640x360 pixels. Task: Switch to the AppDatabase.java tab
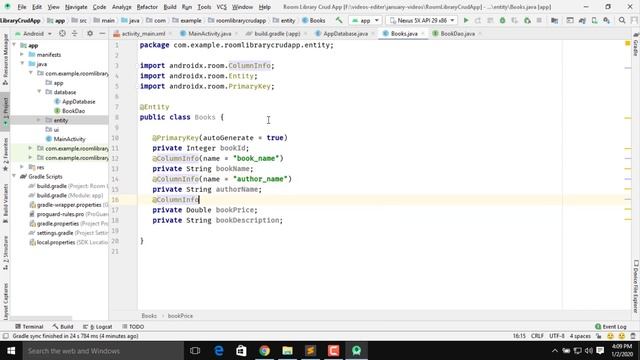tap(345, 33)
